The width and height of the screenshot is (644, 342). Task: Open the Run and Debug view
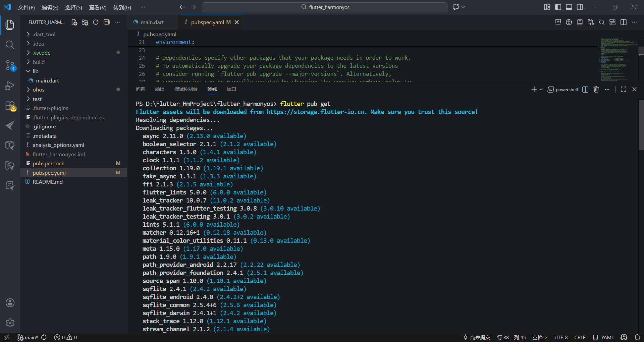point(10,85)
